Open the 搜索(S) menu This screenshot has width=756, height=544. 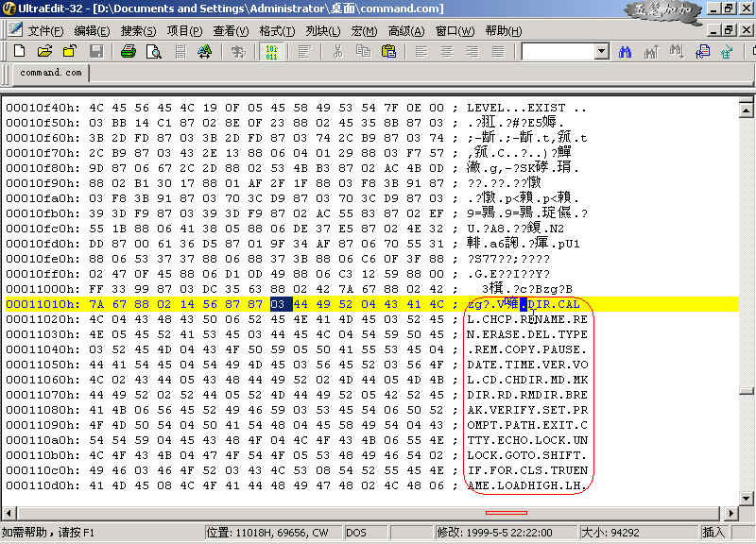[x=139, y=30]
